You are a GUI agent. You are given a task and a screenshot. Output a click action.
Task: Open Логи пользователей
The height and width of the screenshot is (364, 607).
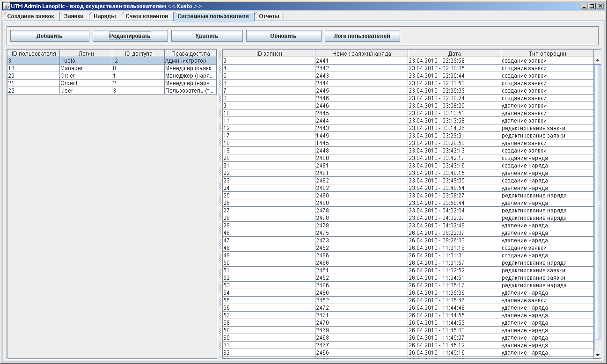click(x=362, y=36)
